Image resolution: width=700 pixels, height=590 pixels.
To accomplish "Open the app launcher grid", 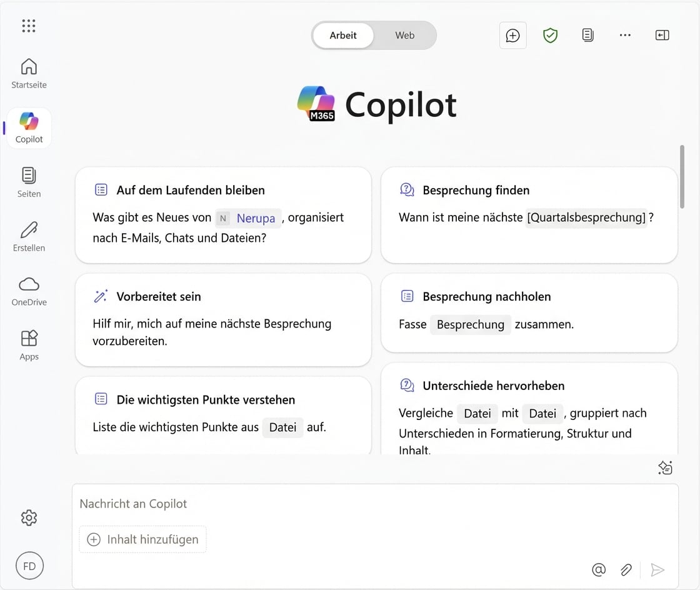I will coord(28,26).
